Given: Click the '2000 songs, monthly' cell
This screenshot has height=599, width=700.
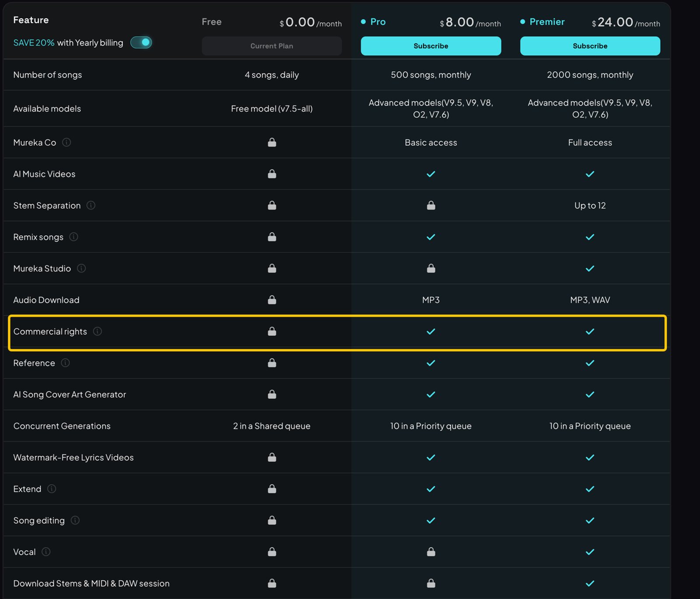Looking at the screenshot, I should (590, 75).
